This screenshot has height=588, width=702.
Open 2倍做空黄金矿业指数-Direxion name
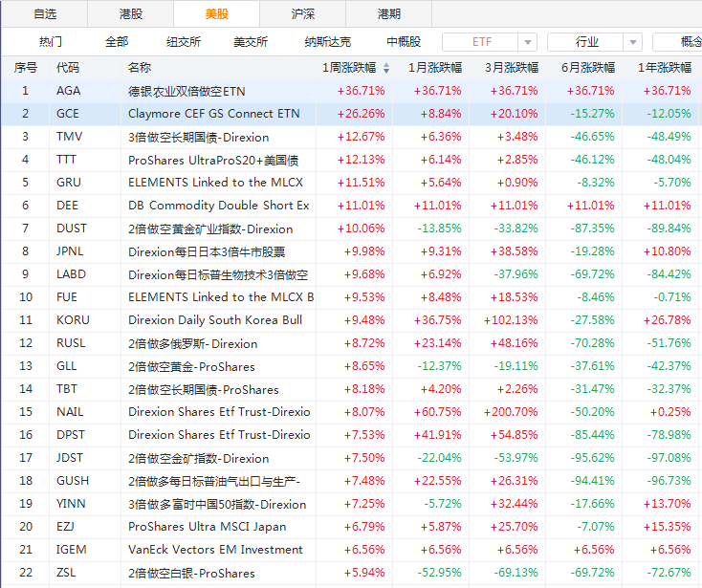tap(210, 229)
